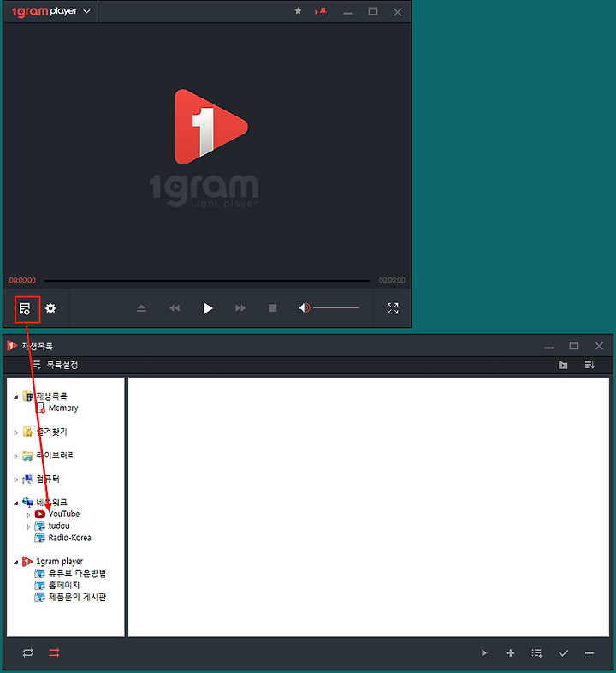616x673 pixels.
Task: Stop playback with the stop button
Action: click(x=272, y=308)
